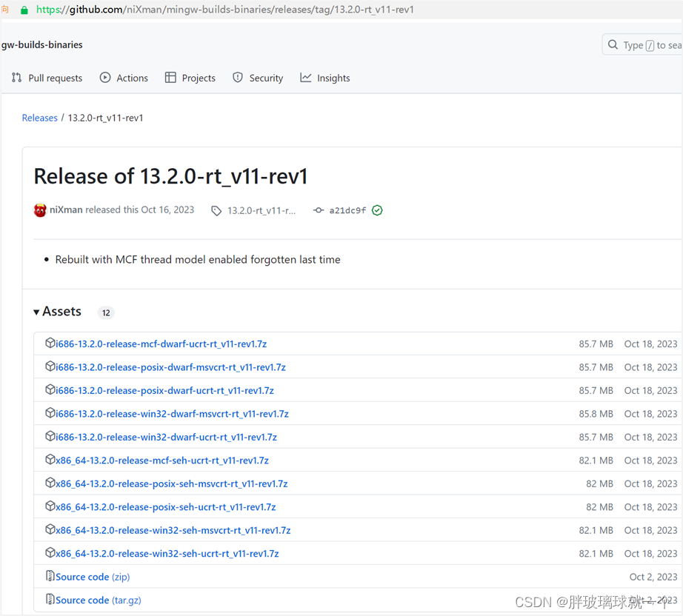The image size is (683, 616).
Task: Download x86_64-13.2.0-release-win32-seh-msvcrt-rt_v11-rev1.7z
Action: click(173, 530)
